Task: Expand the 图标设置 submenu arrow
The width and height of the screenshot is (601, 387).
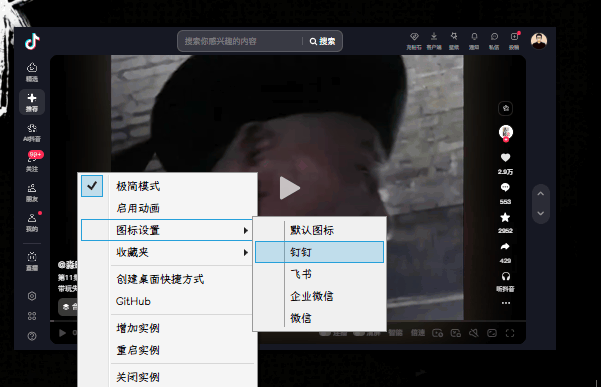Action: click(246, 230)
